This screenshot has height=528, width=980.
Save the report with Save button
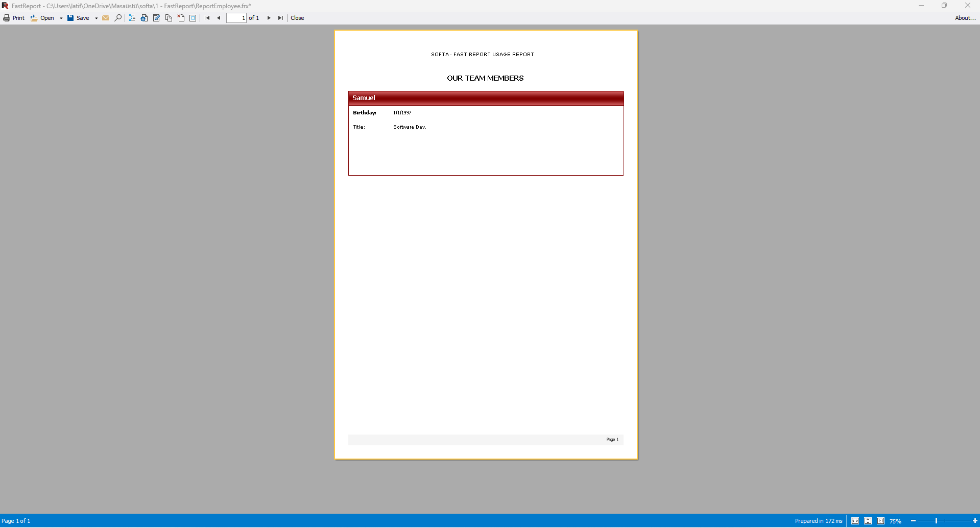(x=78, y=18)
